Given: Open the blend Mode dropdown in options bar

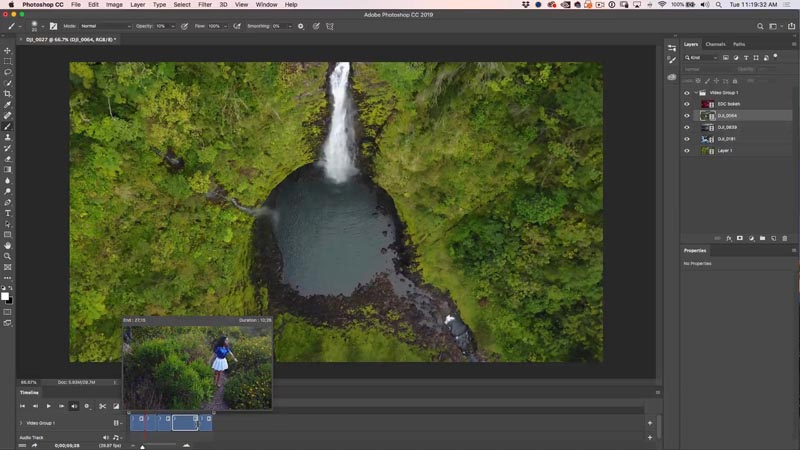Looking at the screenshot, I should [x=105, y=26].
